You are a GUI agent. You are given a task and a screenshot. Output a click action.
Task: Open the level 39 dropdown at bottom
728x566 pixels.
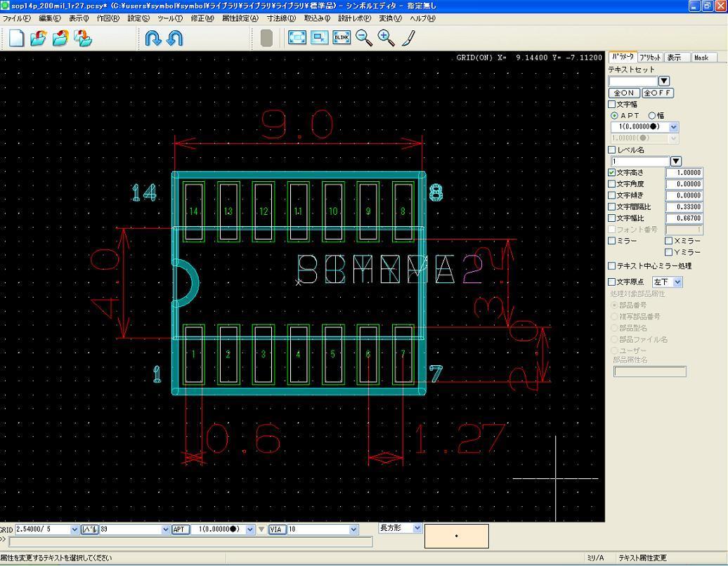point(165,529)
